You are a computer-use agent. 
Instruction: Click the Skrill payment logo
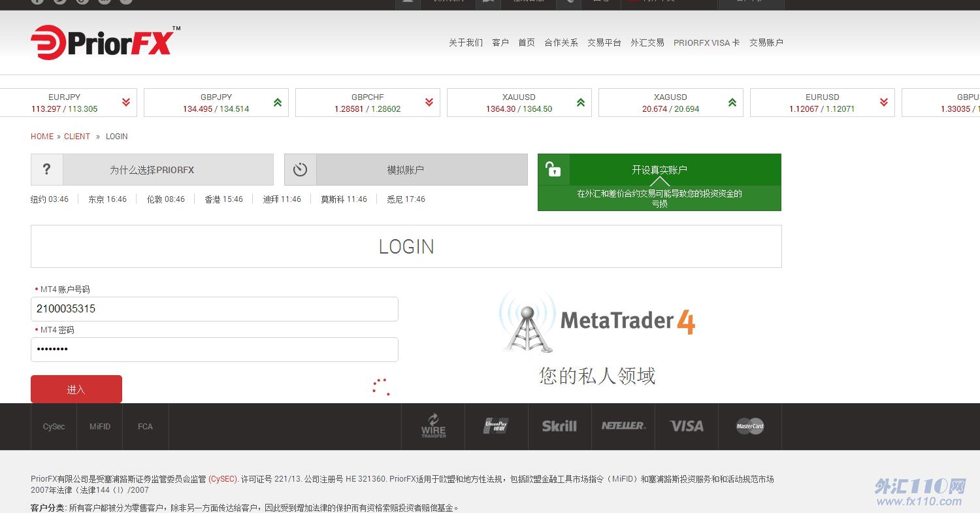coord(559,426)
